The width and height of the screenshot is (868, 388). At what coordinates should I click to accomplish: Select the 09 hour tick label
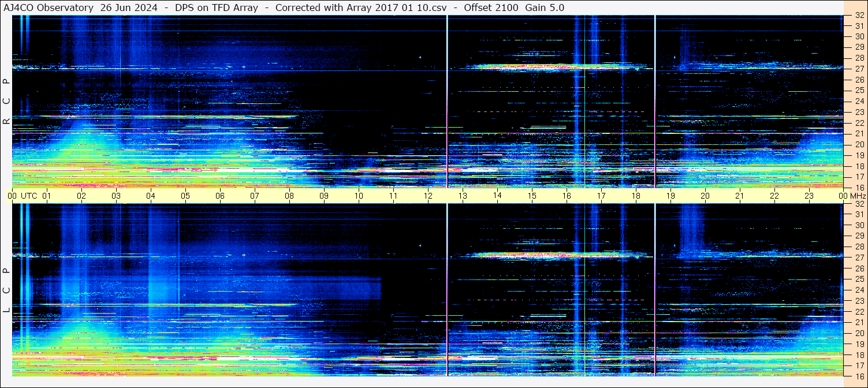[324, 196]
